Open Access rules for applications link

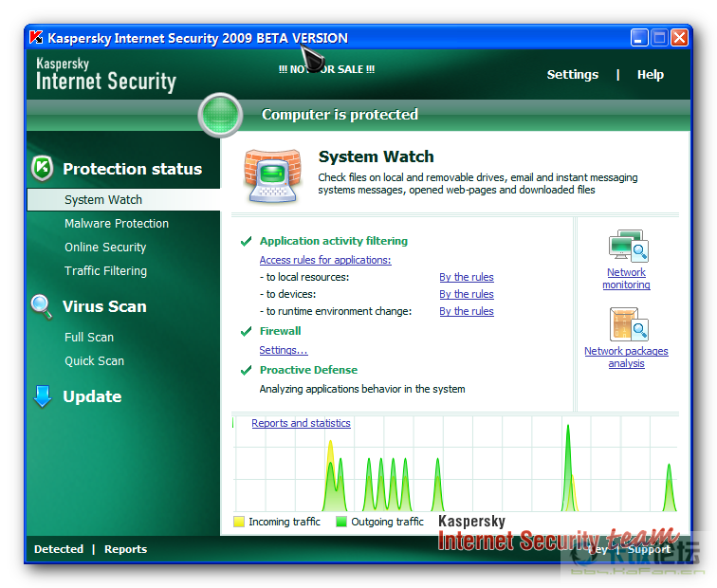325,260
